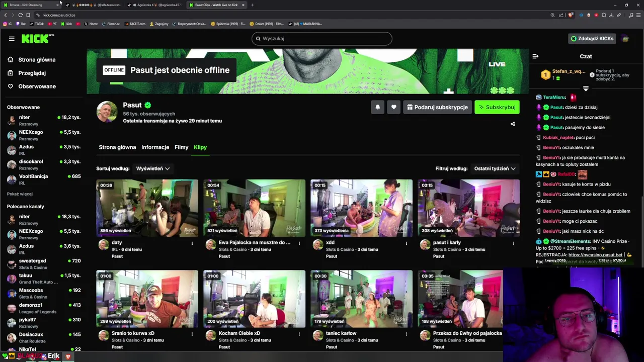Click the user avatar in top right
Screen dimensions: 644x362
[x=625, y=39]
